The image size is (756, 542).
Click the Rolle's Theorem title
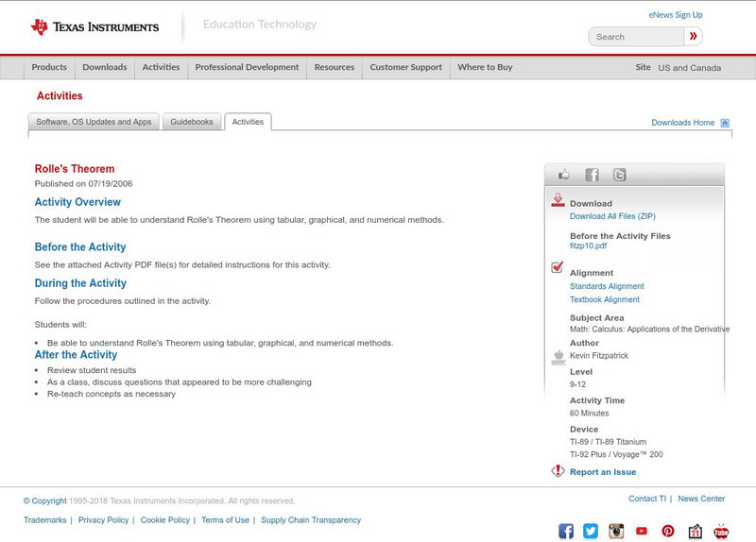pos(75,169)
